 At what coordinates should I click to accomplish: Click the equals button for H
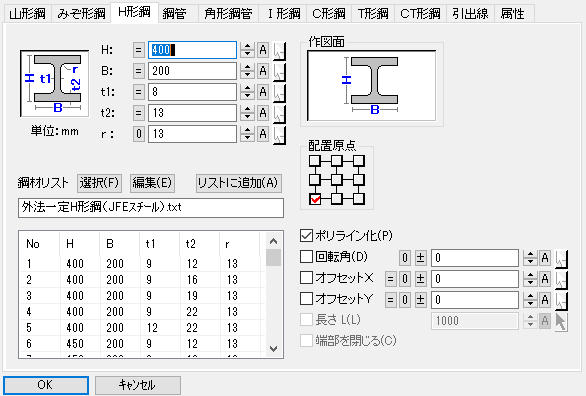pos(139,50)
